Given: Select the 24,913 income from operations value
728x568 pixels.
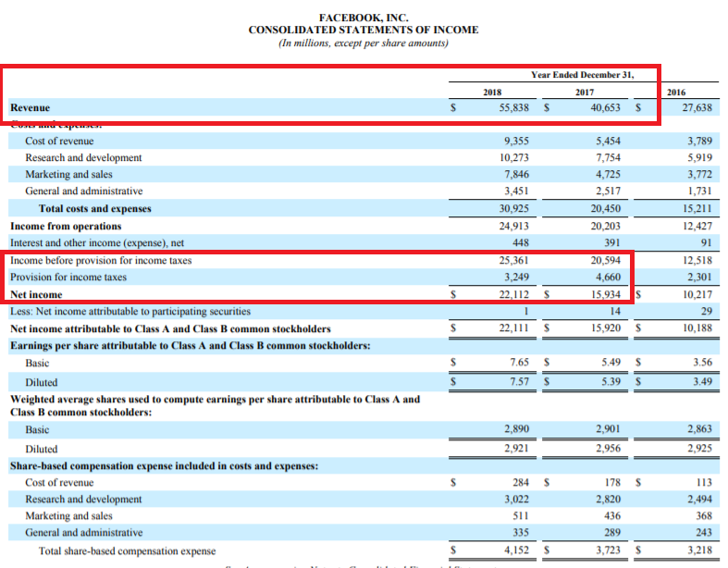Looking at the screenshot, I should (514, 227).
